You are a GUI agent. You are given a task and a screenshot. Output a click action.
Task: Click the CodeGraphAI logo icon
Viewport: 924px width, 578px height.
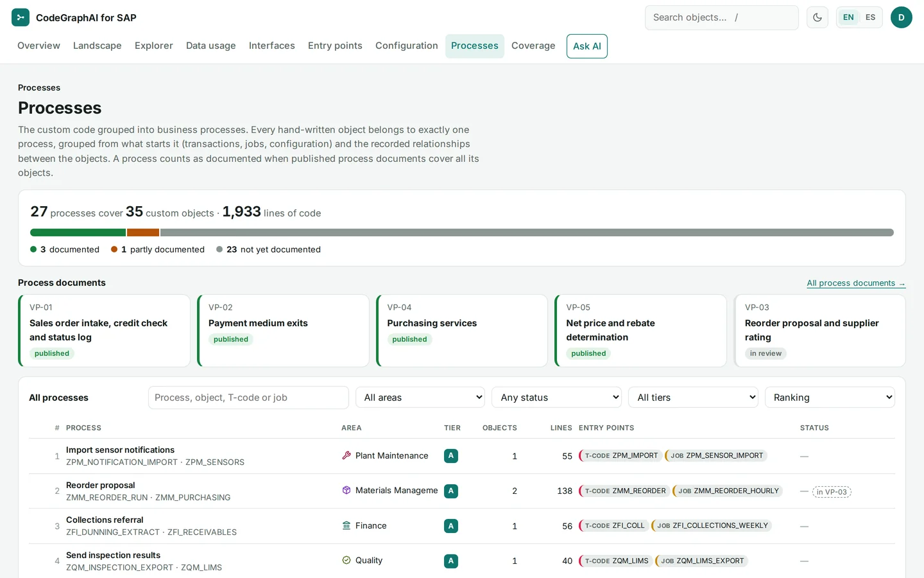(21, 17)
